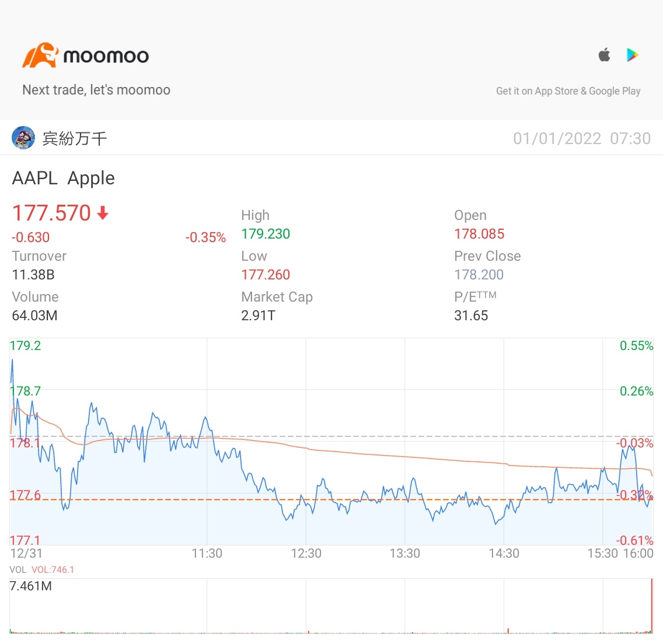Click the price change -0.630

click(x=30, y=237)
